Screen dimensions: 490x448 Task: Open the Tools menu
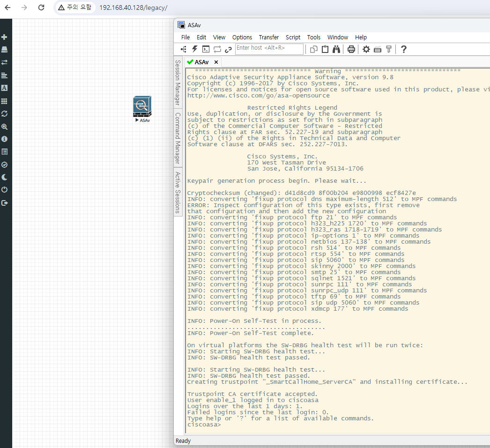[313, 37]
